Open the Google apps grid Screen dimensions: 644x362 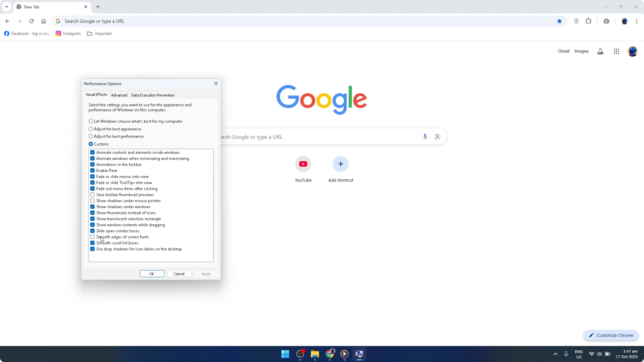[x=616, y=51]
